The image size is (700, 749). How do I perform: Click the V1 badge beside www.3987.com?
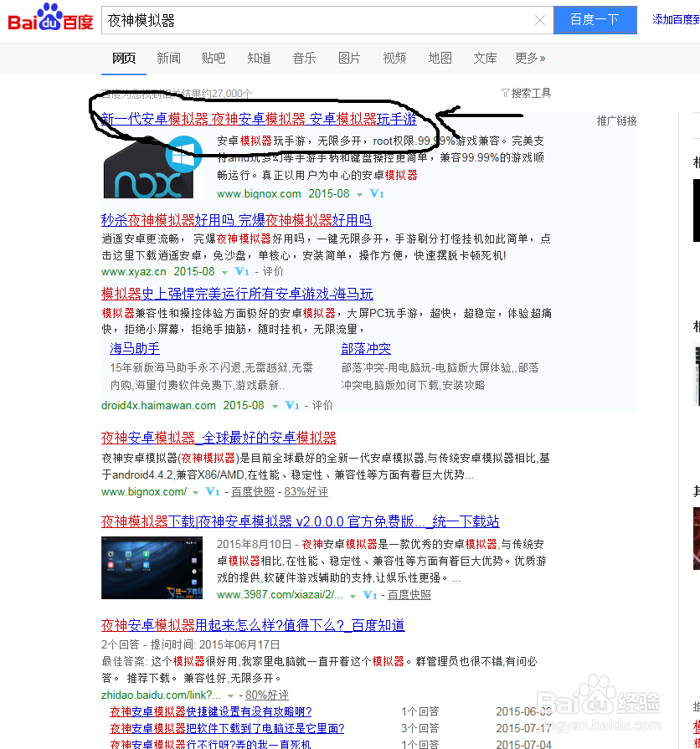click(x=370, y=595)
